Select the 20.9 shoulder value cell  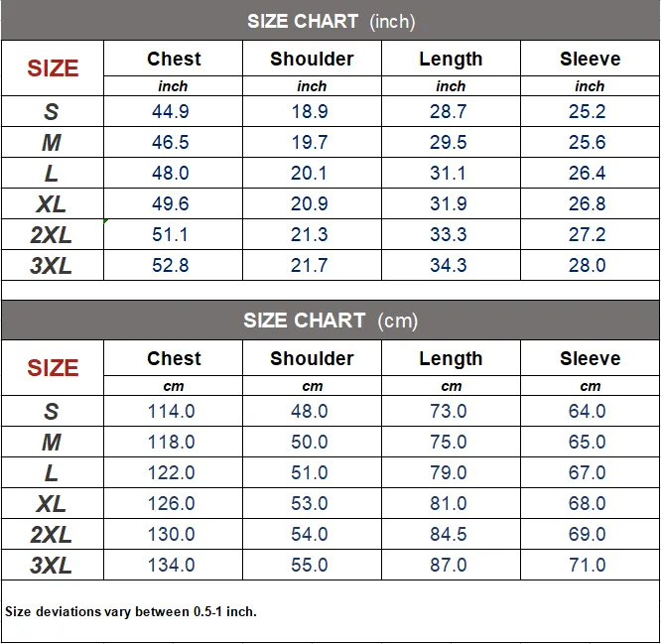[310, 204]
